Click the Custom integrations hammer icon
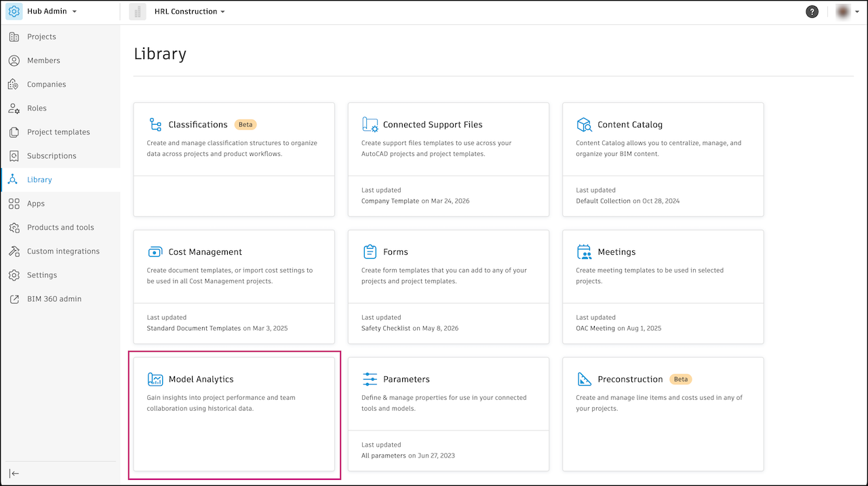Screen dimensions: 868x486 pos(14,251)
